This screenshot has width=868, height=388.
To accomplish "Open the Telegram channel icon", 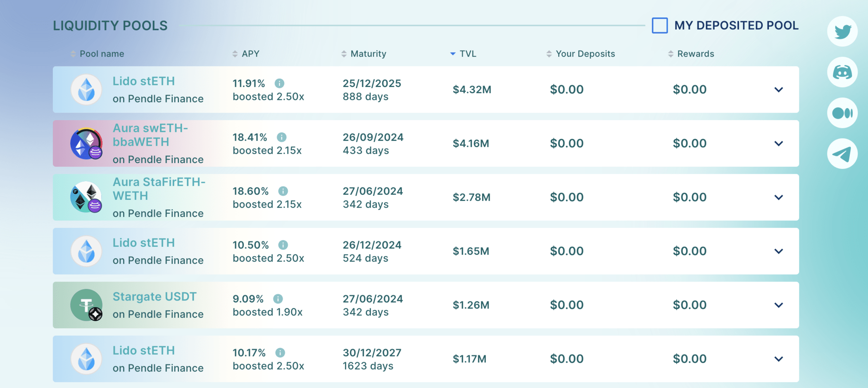I will tap(842, 154).
